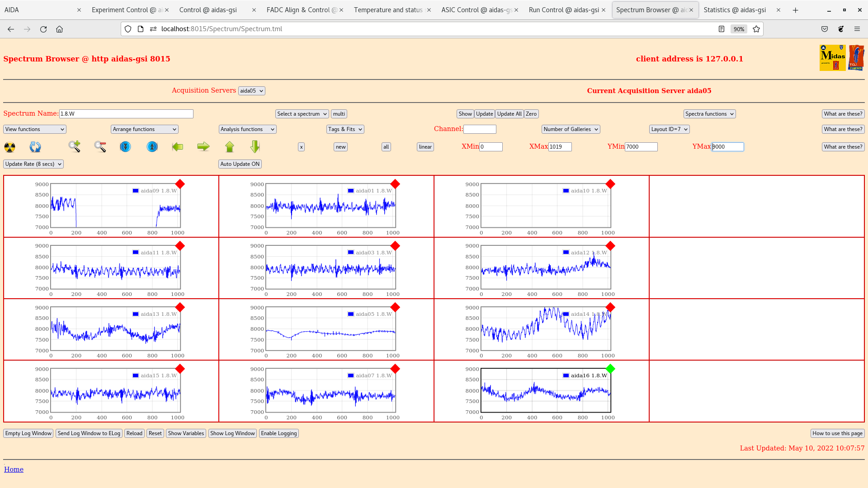Click the Spectrum Name input field
Screen dimensions: 868x488
point(126,114)
